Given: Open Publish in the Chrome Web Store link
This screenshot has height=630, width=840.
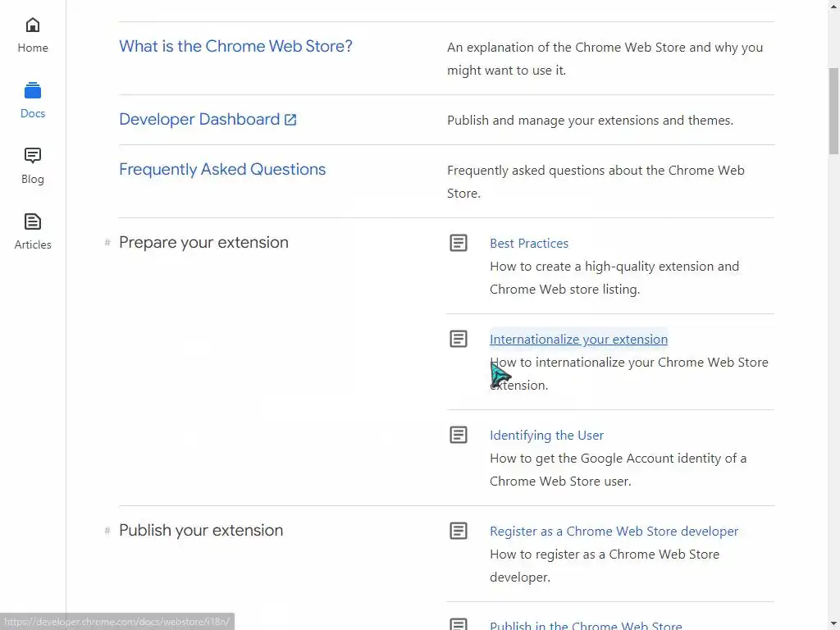Looking at the screenshot, I should (x=586, y=625).
